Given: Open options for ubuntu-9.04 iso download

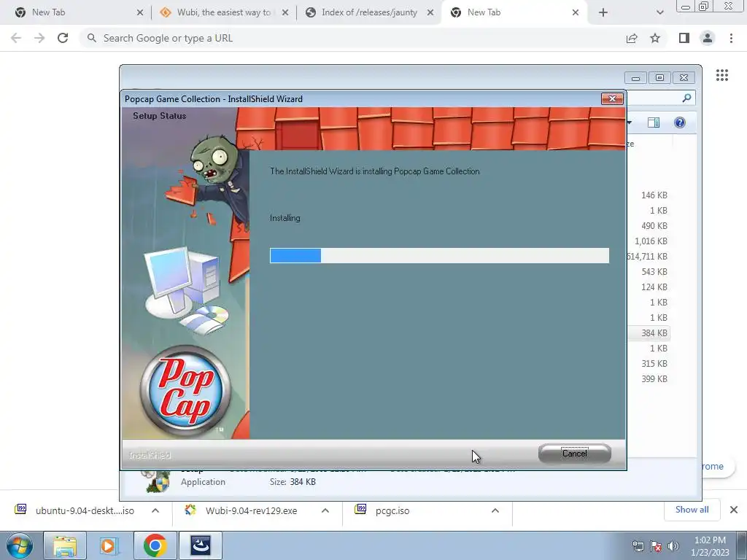Looking at the screenshot, I should coord(155,510).
